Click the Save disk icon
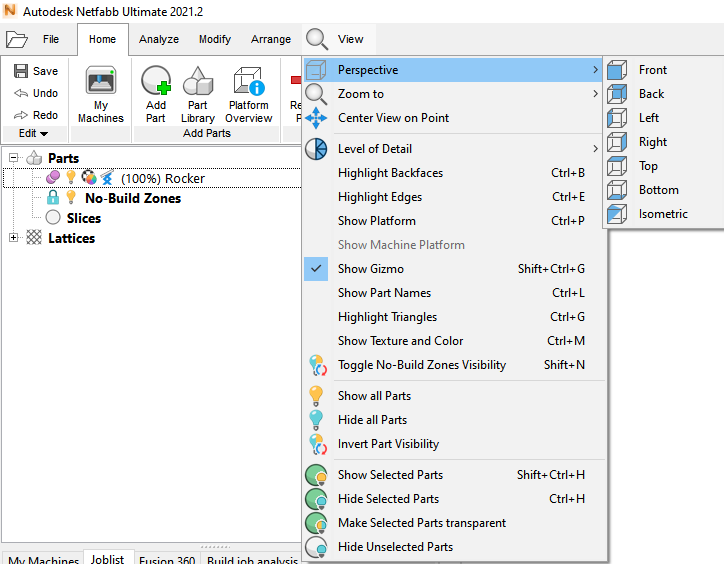 [x=21, y=71]
